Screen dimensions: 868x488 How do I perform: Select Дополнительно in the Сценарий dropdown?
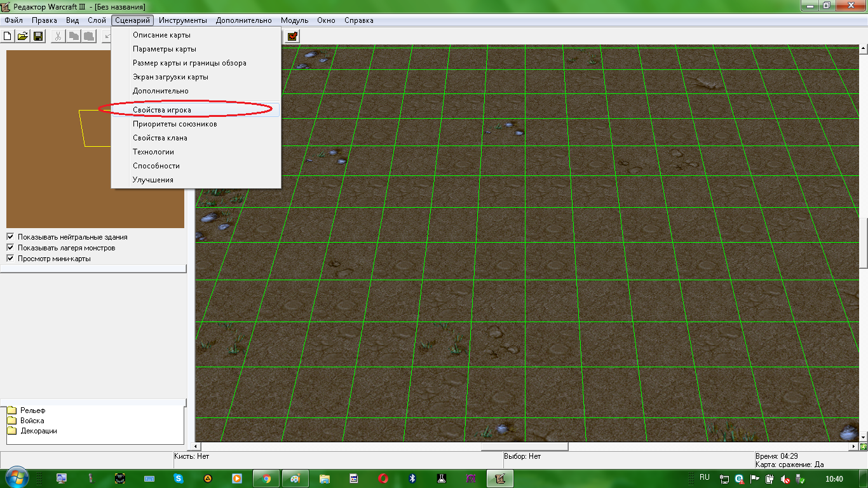click(x=196, y=91)
